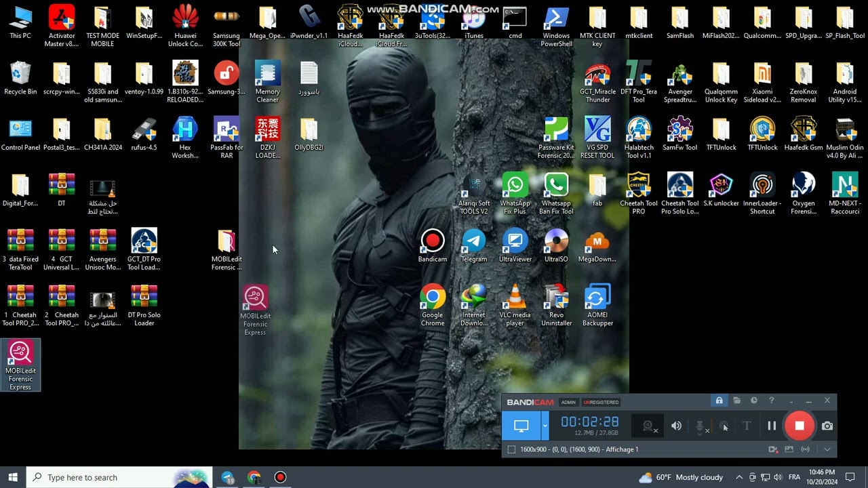Launch Oxygen Forensic desktop icon
The height and width of the screenshot is (488, 868).
[804, 194]
